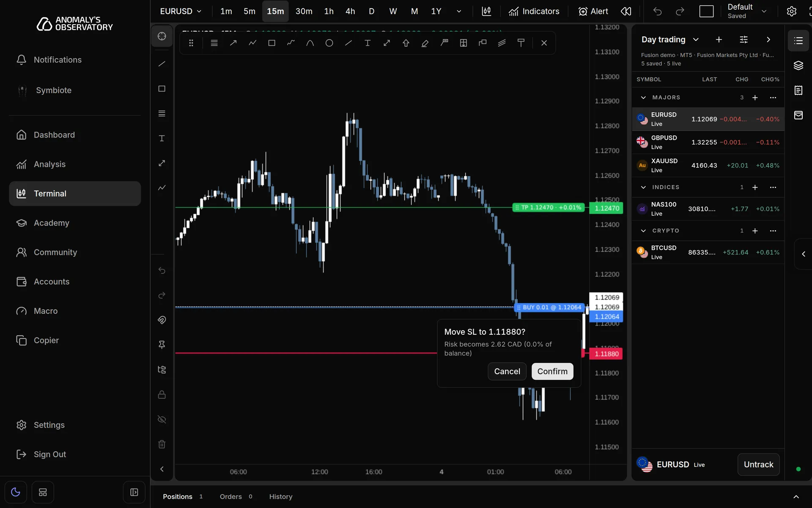Toggle the sidebar panel layout button

[x=134, y=492]
